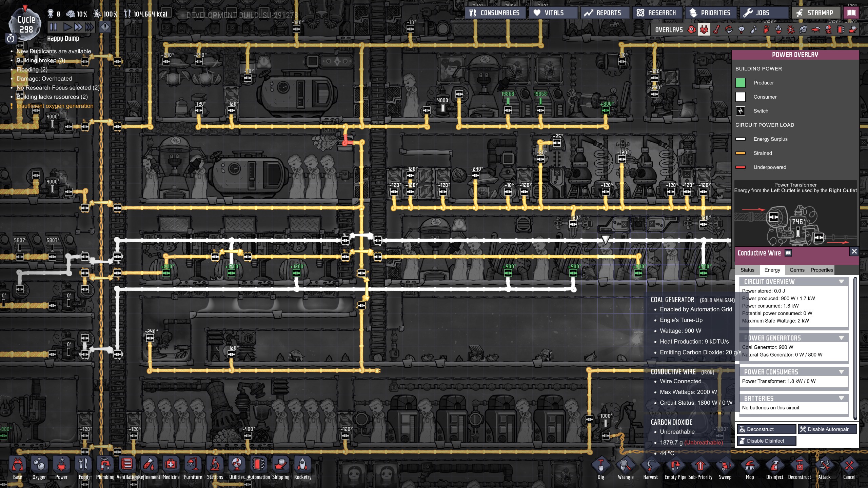Open the Research menu
Screen dimensions: 868x488
click(x=657, y=13)
